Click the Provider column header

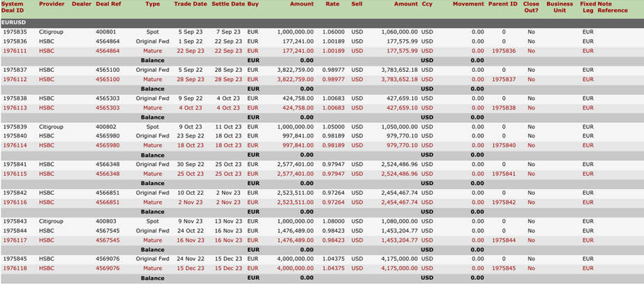point(52,4)
